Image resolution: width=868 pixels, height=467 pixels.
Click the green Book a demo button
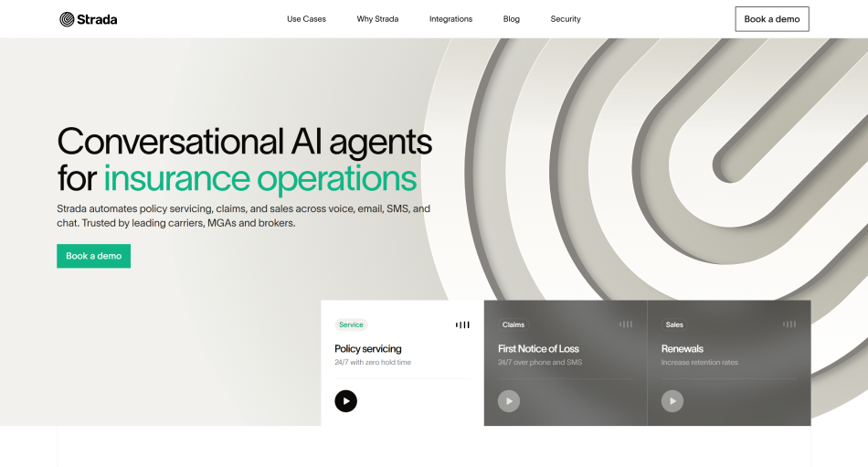tap(93, 256)
